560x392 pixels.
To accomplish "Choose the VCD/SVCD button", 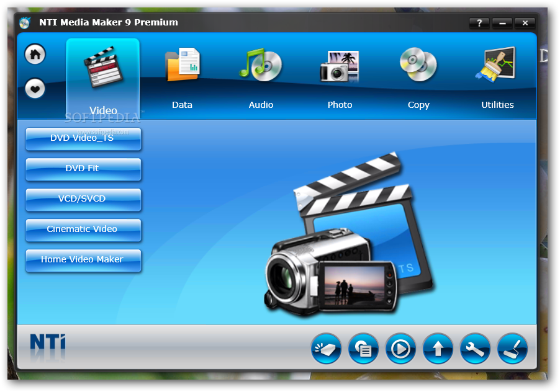I will (83, 199).
